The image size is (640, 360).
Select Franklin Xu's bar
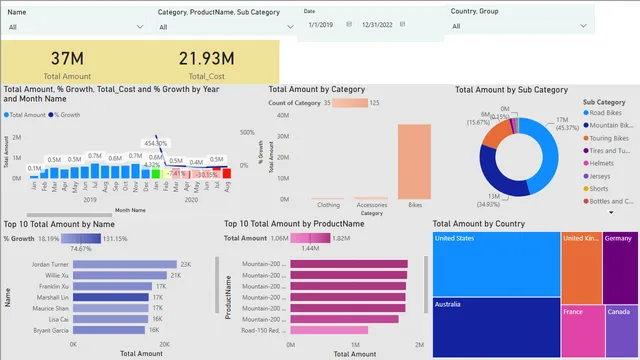(x=113, y=287)
